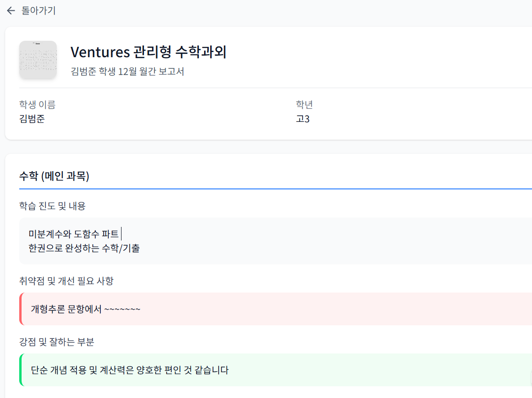Click the Ventures 관리형 수학과외 title
The height and width of the screenshot is (398, 532).
click(x=148, y=52)
